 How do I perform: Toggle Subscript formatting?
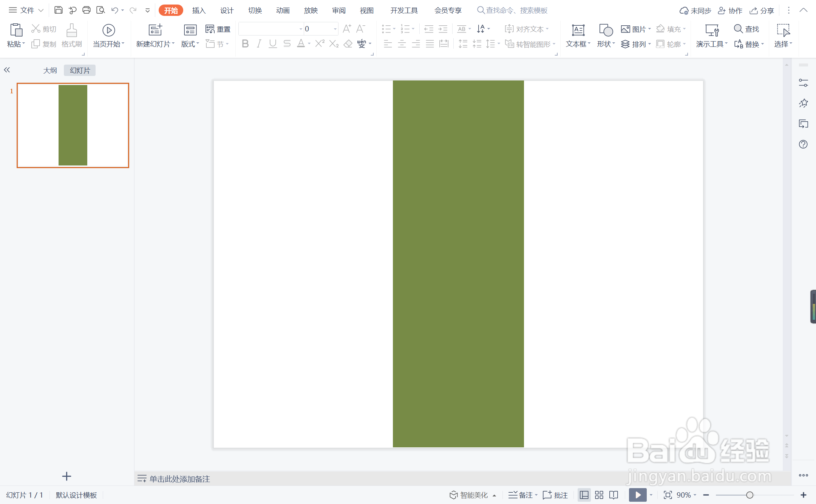click(x=334, y=44)
